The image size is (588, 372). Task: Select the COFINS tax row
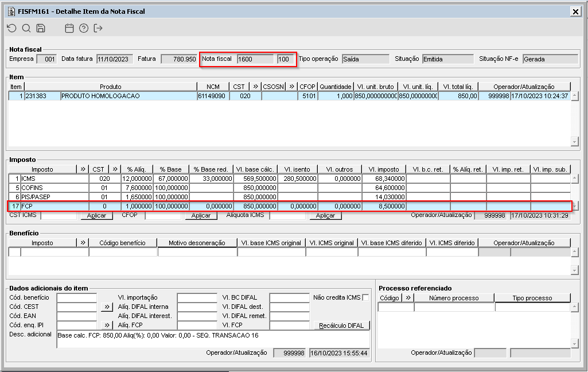click(x=289, y=188)
